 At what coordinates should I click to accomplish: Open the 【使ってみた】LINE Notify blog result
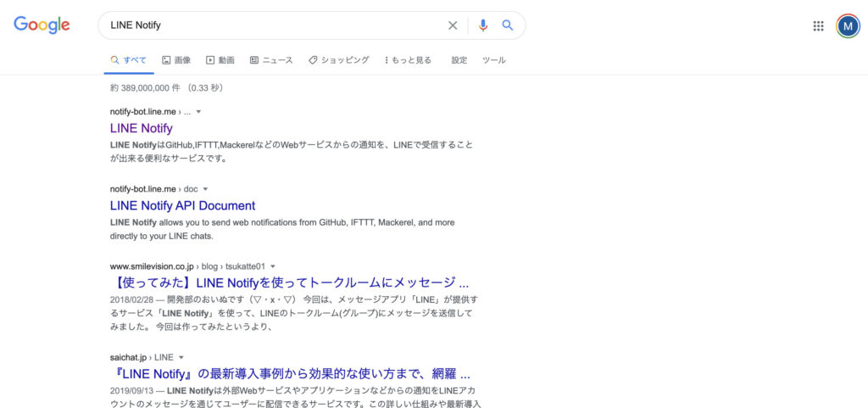point(289,282)
